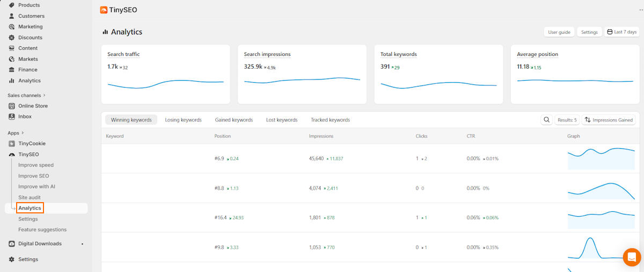Click the Keyword column header
644x272 pixels.
click(115, 136)
